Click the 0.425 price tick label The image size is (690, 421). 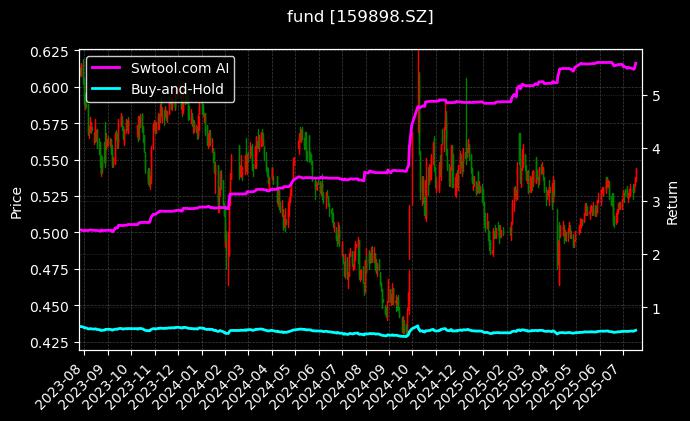tap(50, 343)
